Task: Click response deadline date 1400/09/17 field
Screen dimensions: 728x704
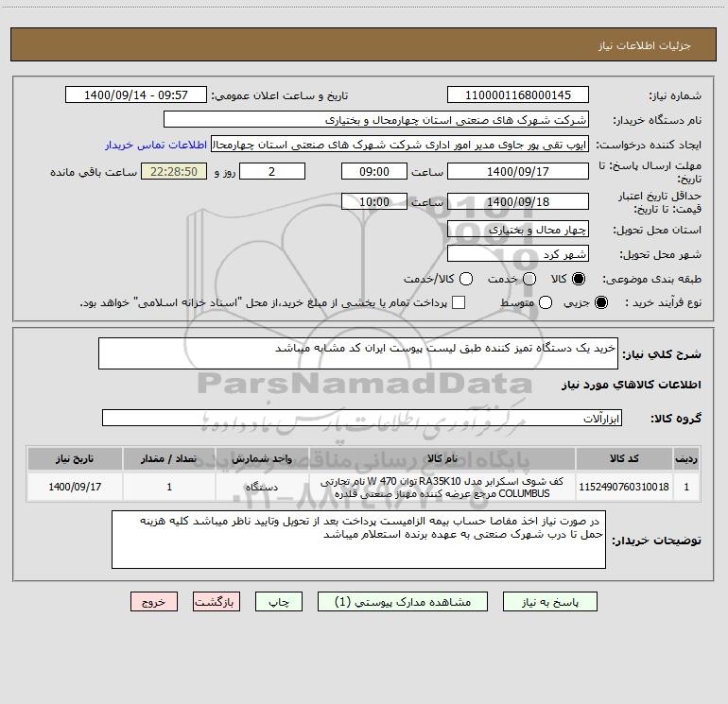Action: pos(518,172)
